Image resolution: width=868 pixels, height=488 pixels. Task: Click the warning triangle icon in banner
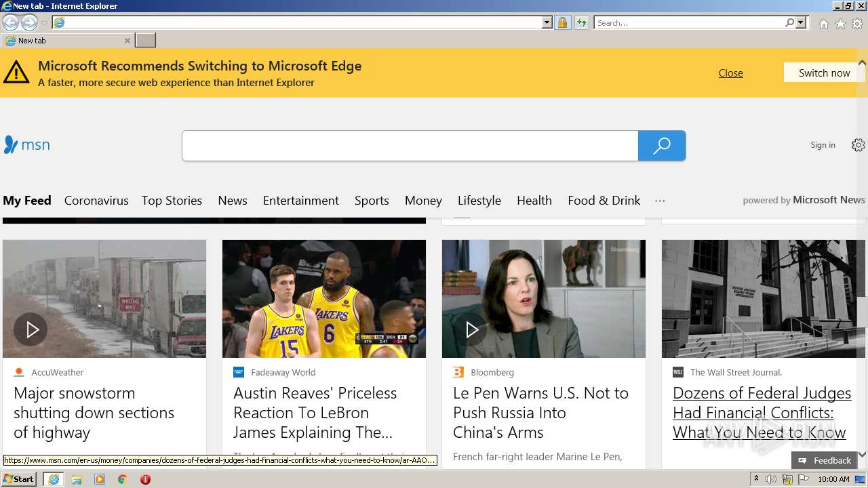tap(16, 72)
